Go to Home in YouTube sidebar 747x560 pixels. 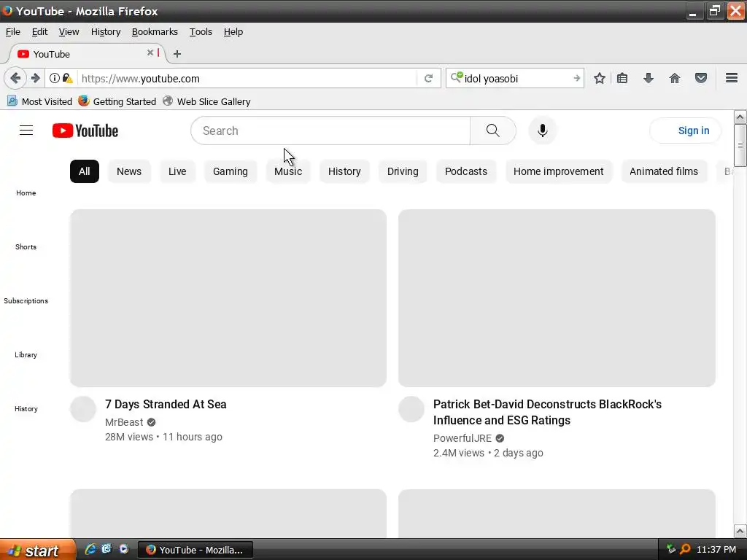26,192
